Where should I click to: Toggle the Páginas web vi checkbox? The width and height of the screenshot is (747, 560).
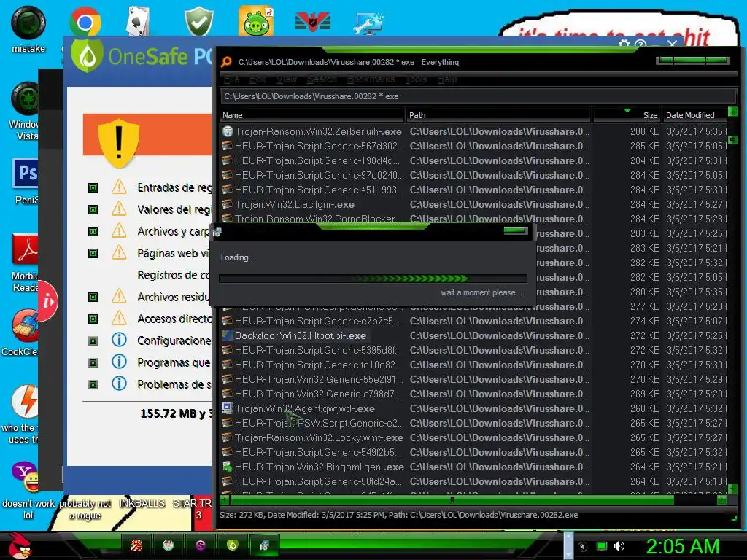pyautogui.click(x=93, y=253)
